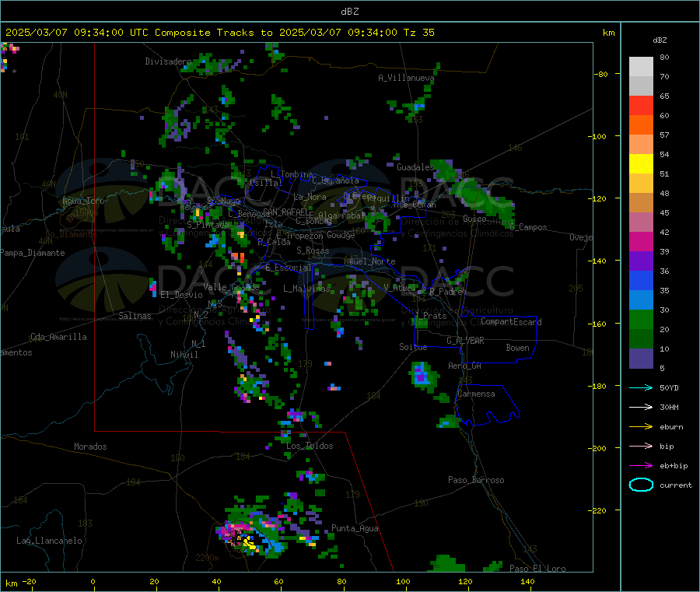
Task: Click the 'Punta_Agua' map label
Action: click(x=355, y=528)
